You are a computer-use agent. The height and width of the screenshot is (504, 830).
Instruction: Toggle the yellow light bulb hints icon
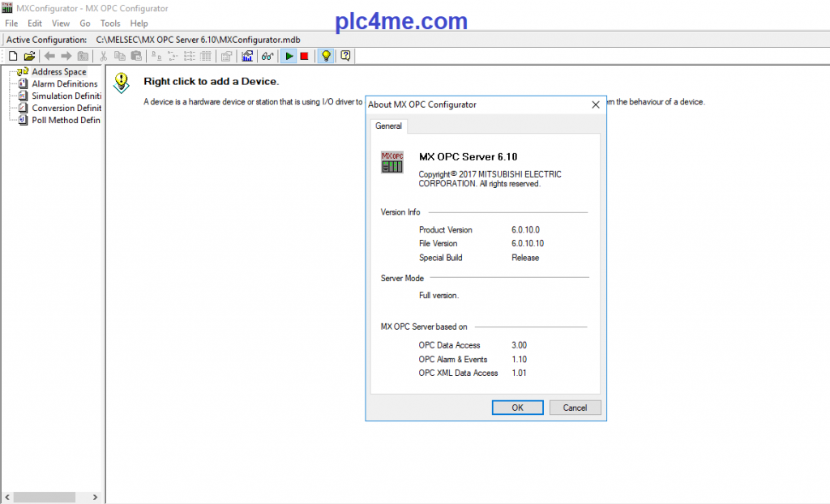pos(326,56)
